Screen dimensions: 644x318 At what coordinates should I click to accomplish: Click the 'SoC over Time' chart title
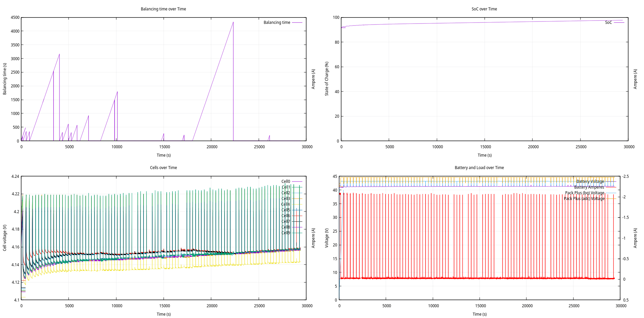(484, 9)
